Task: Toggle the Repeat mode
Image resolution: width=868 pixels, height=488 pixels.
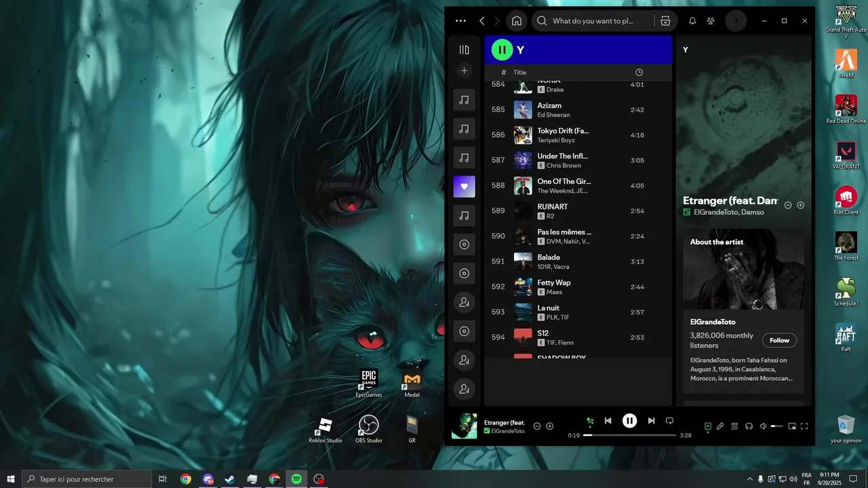Action: click(669, 421)
